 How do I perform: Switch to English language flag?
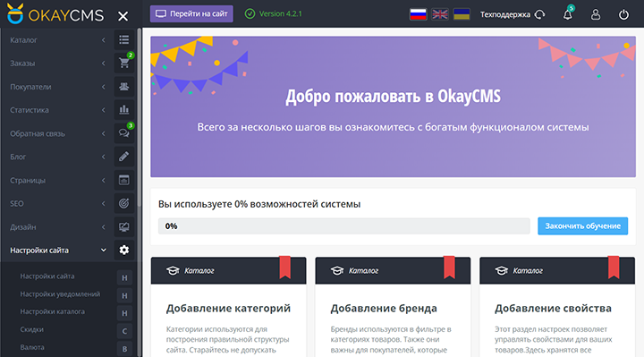point(440,14)
